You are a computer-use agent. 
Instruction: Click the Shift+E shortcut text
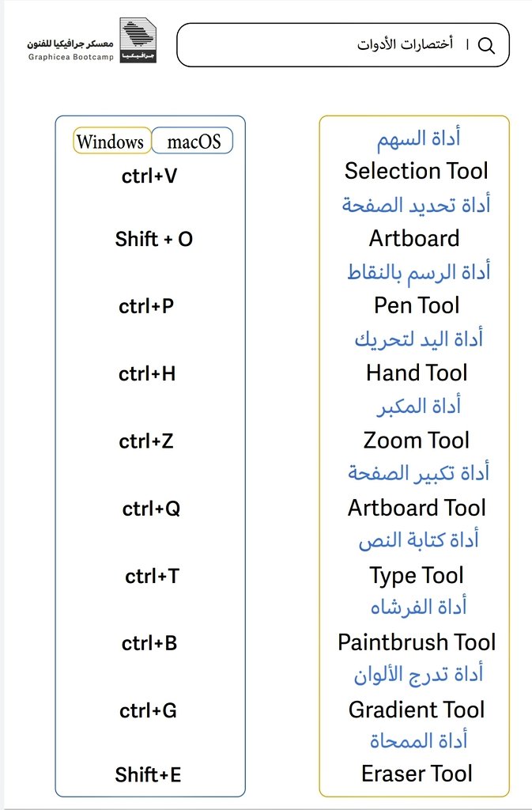coord(148,775)
